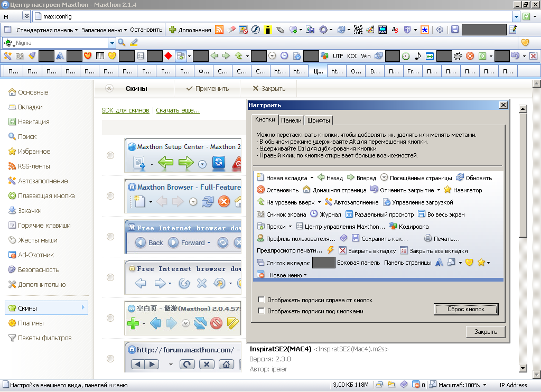The height and width of the screenshot is (392, 541).
Task: Select the Maxthon Browser Full-Feature skin radio
Action: [x=110, y=196]
